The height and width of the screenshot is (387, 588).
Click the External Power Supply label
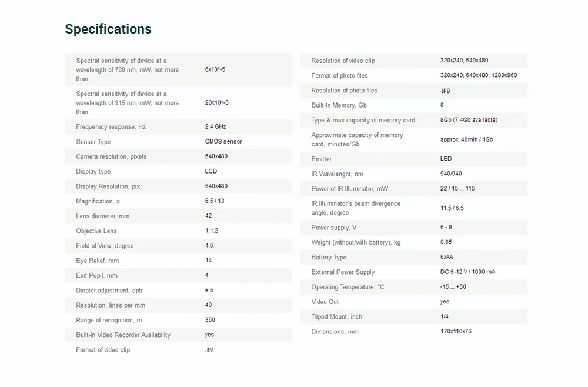point(343,272)
